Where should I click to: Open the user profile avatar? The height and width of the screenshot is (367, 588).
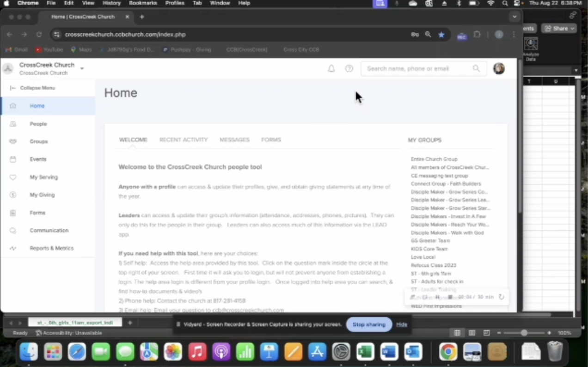click(499, 68)
